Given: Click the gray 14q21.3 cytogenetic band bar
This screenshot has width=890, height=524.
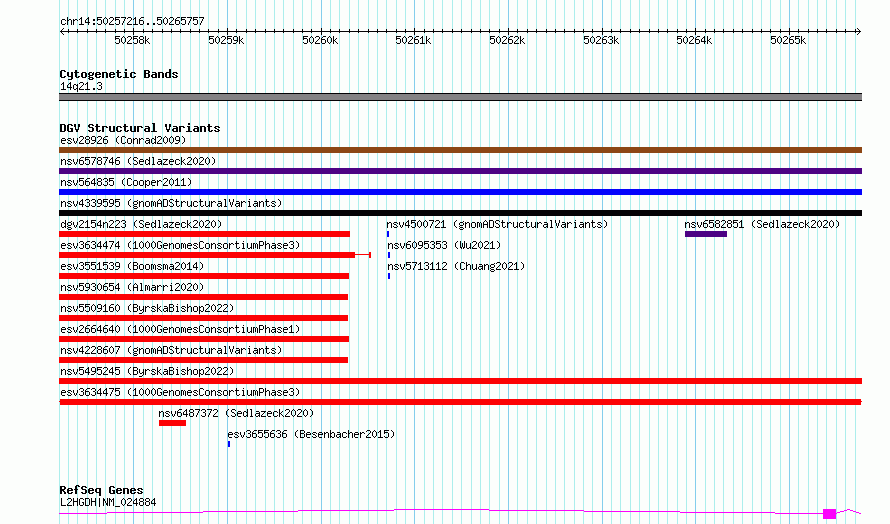Looking at the screenshot, I should tap(460, 97).
